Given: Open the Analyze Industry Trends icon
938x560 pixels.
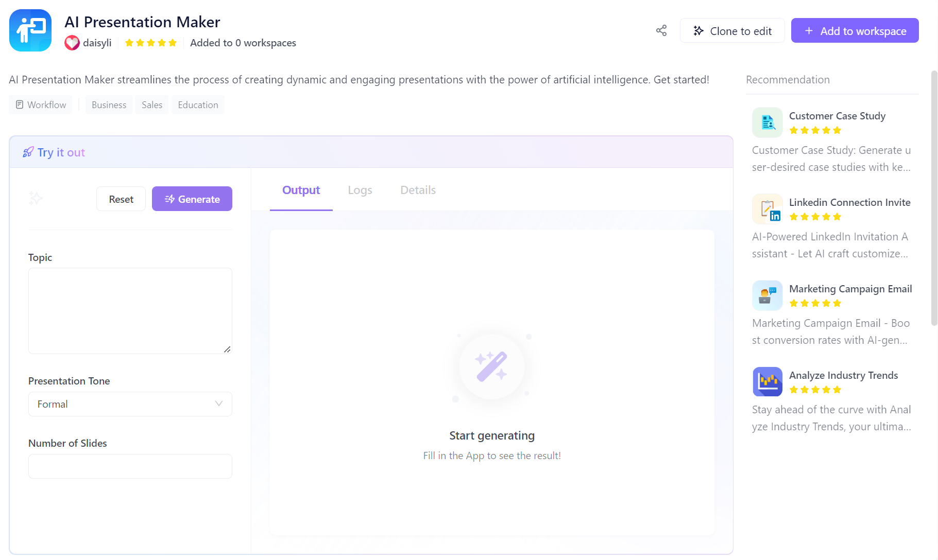Looking at the screenshot, I should [x=767, y=382].
